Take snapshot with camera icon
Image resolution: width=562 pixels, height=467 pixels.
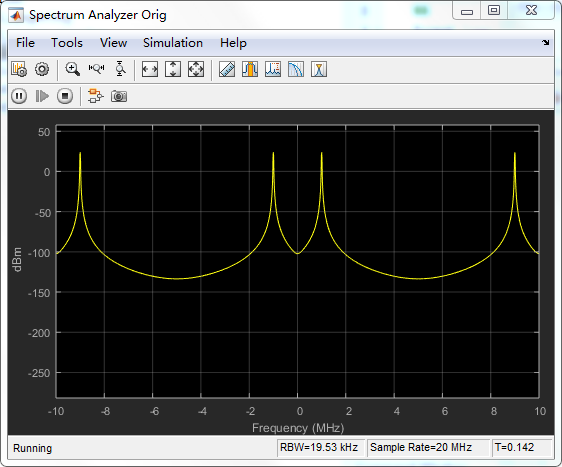click(119, 96)
